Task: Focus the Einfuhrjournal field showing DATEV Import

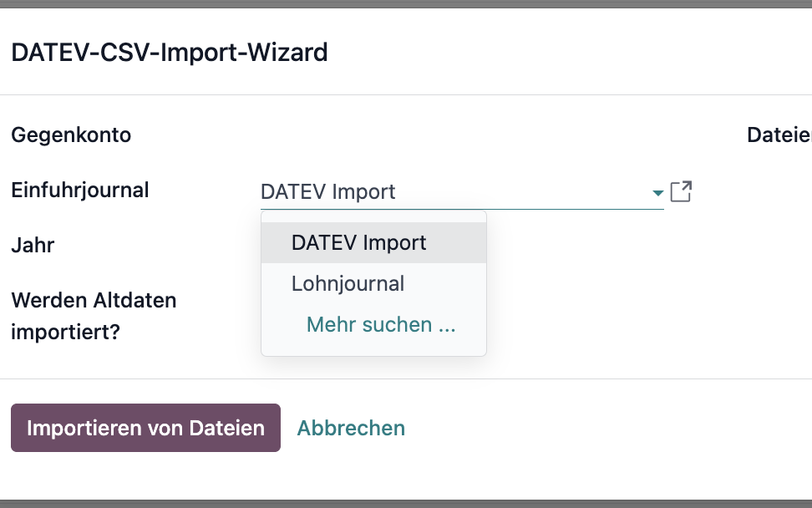Action: tap(454, 191)
